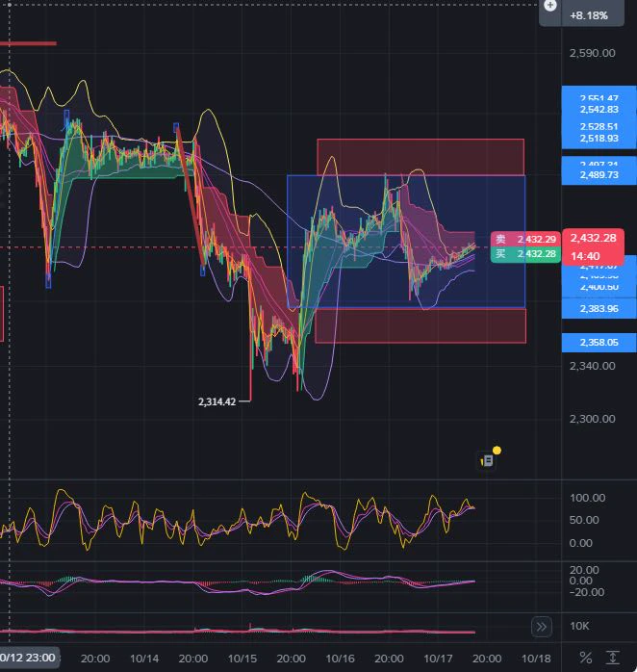Click the 10/16 date label on time axis

point(340,659)
